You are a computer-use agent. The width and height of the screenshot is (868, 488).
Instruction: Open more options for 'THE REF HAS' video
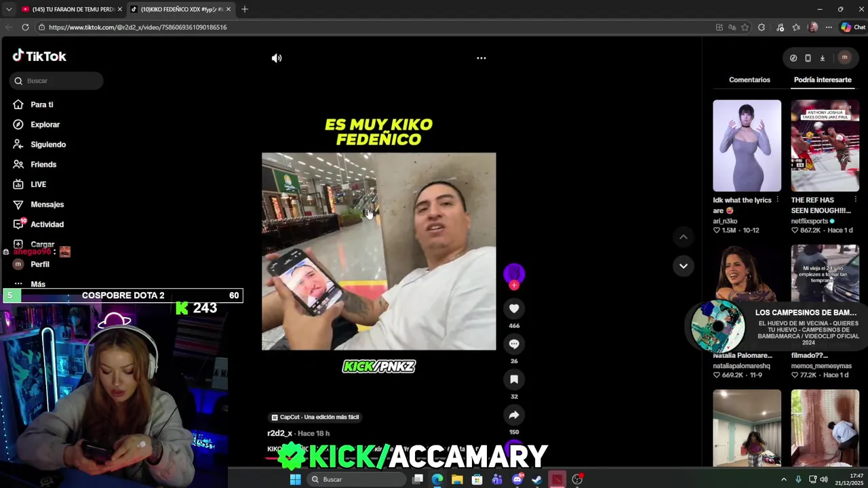(855, 200)
